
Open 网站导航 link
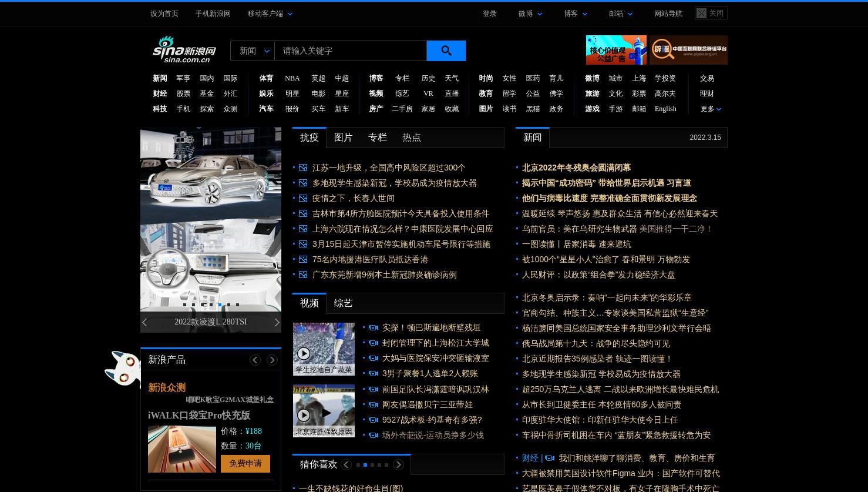coord(668,14)
